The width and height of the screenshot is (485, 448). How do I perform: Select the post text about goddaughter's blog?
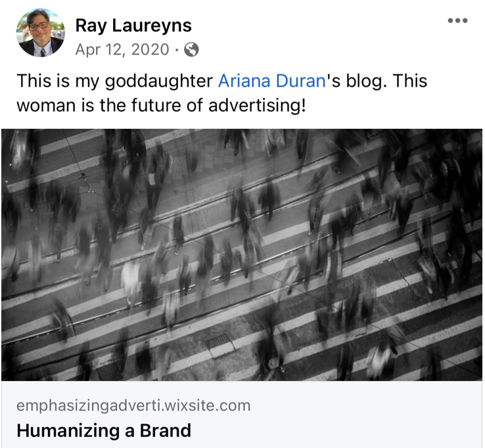[x=221, y=93]
